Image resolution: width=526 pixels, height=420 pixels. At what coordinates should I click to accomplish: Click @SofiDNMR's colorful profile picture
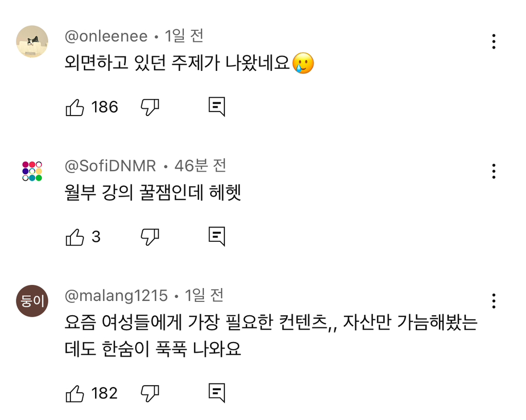point(32,169)
